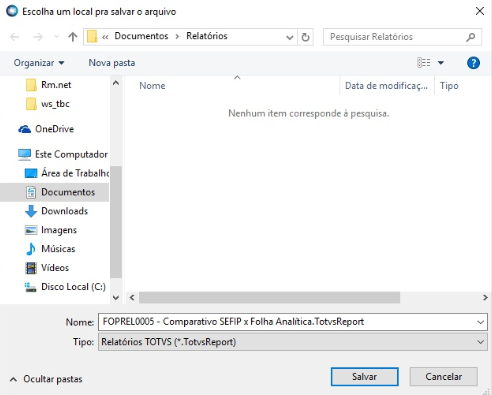
Task: Expand address bar history dropdown
Action: pyautogui.click(x=289, y=37)
